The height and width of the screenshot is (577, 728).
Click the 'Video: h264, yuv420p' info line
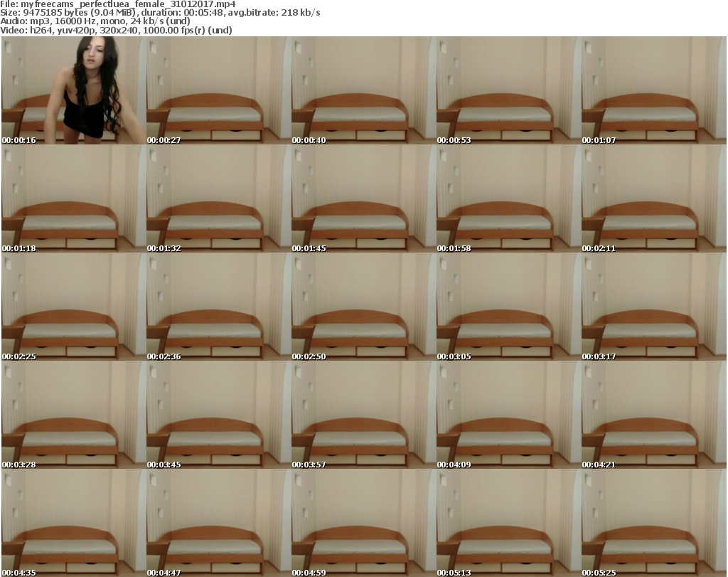[x=116, y=30]
